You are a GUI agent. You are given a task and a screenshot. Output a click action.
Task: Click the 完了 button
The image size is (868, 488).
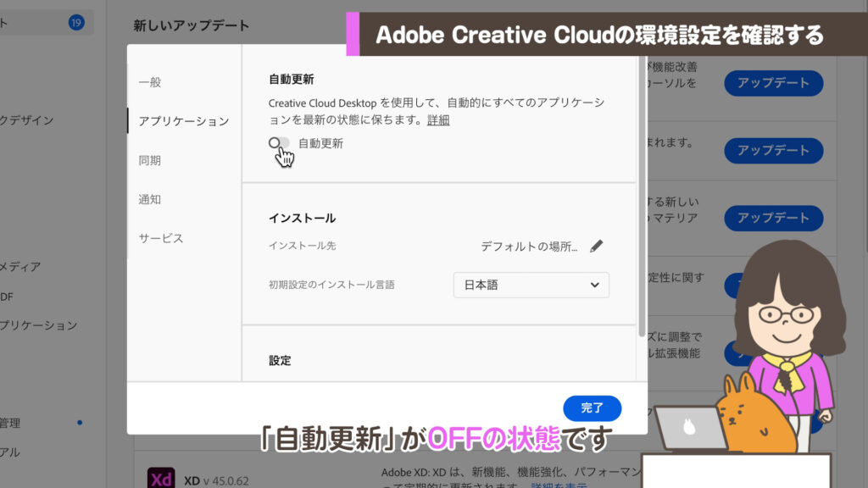pos(592,408)
